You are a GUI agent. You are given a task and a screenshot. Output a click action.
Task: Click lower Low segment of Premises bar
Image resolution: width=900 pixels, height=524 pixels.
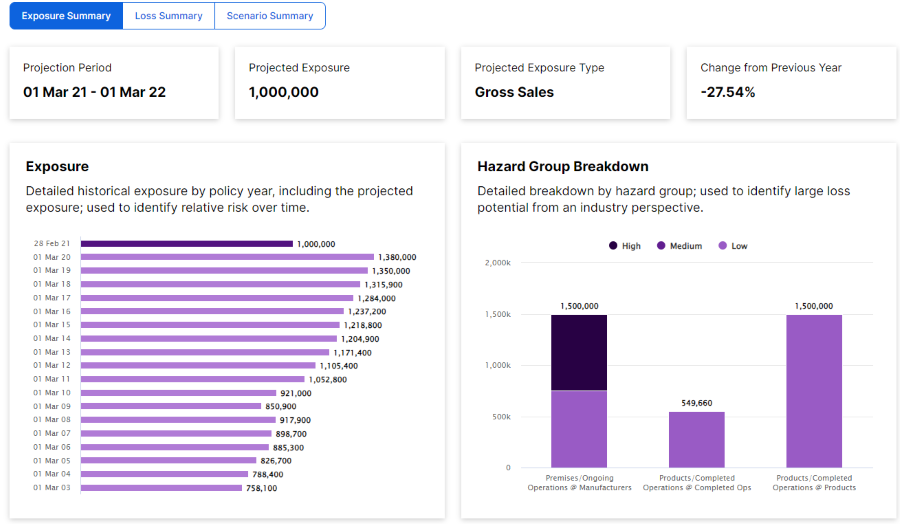tap(579, 428)
